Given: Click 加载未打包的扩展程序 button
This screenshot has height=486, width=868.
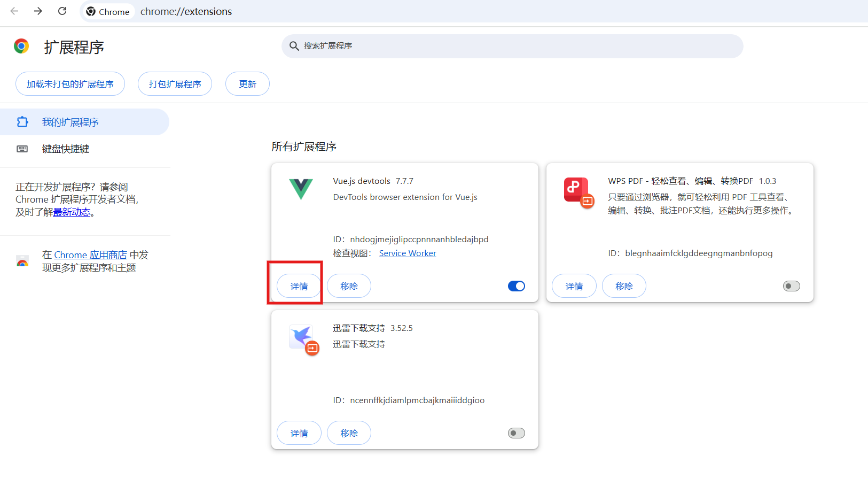Looking at the screenshot, I should 70,84.
